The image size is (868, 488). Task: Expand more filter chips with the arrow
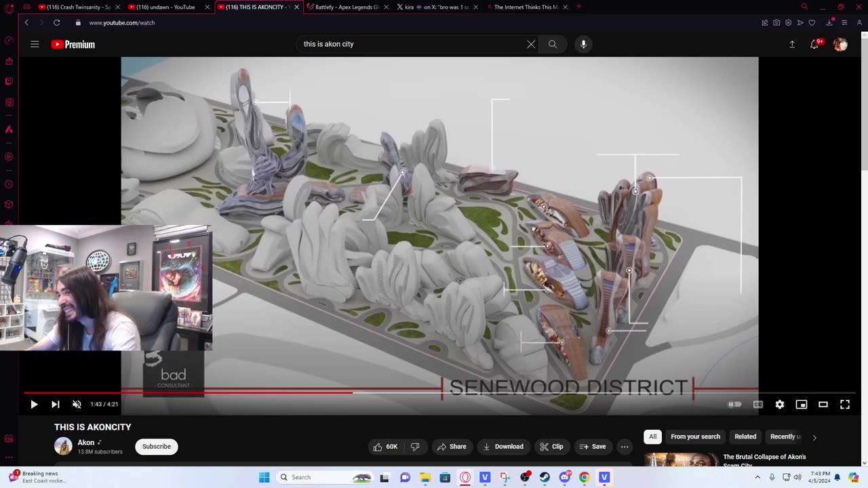point(814,437)
